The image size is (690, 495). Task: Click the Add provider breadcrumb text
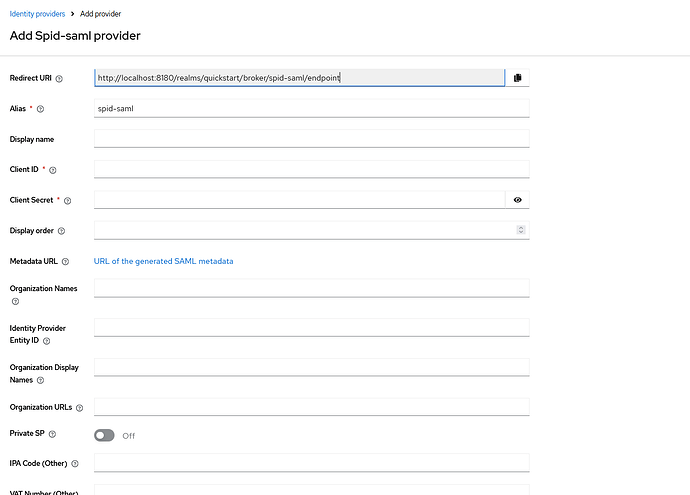pyautogui.click(x=100, y=14)
